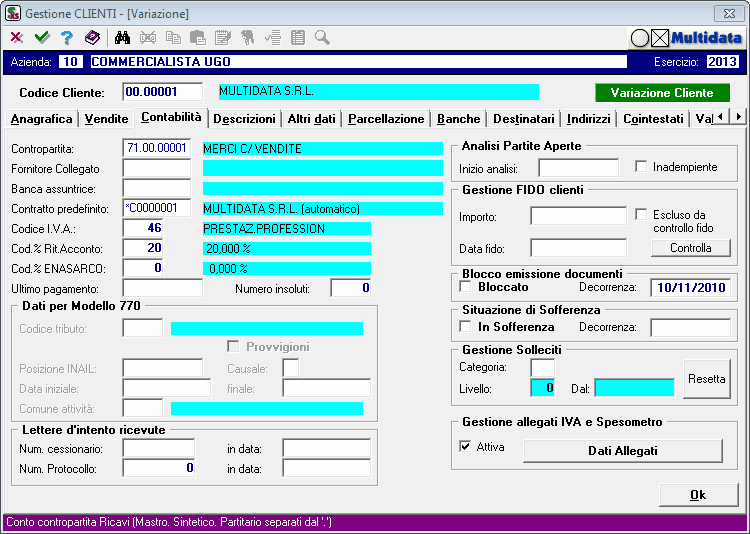Viewport: 750px width, 534px height.
Task: Click the Cod.% Rit.Acconto field
Action: click(143, 248)
